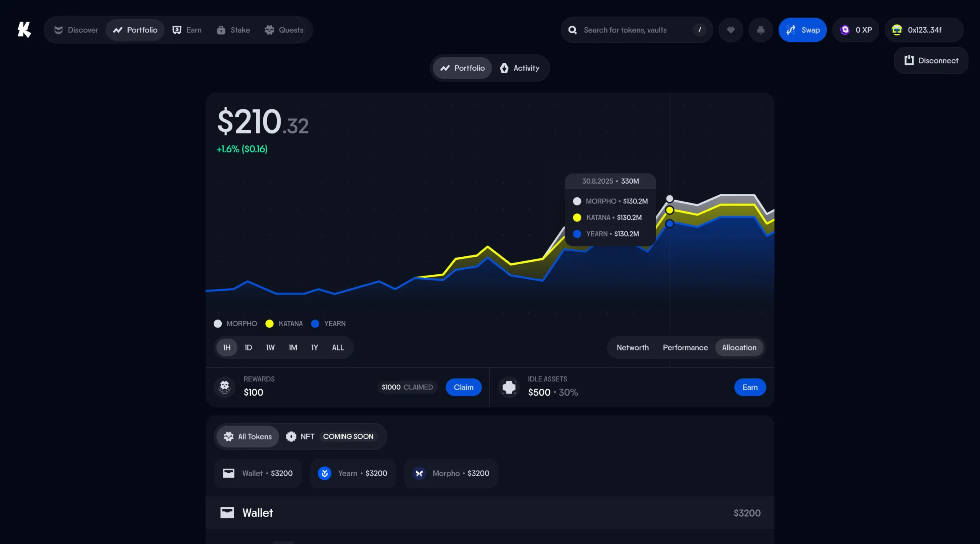Click the Activity flame icon
Image resolution: width=980 pixels, height=544 pixels.
point(504,68)
